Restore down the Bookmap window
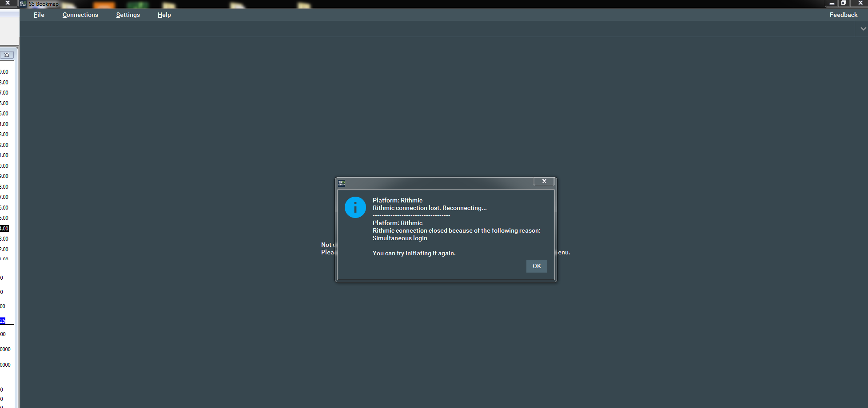 (x=843, y=3)
